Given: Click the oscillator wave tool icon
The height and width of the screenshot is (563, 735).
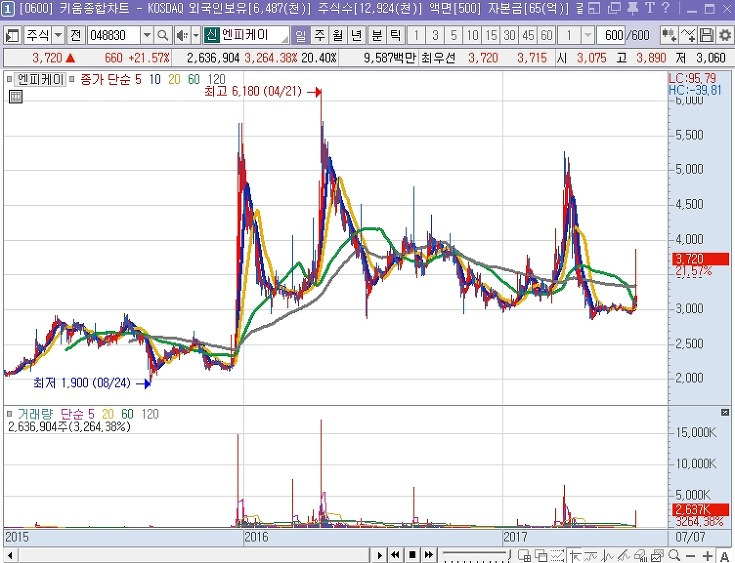Looking at the screenshot, I should tap(608, 555).
